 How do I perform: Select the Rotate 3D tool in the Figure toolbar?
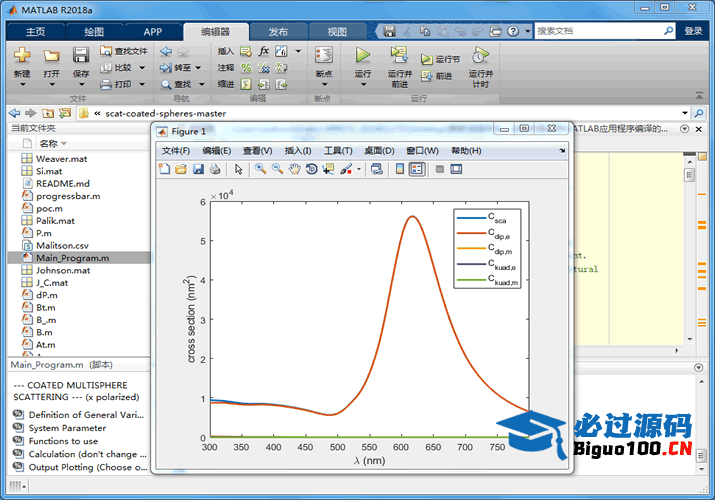[x=311, y=169]
